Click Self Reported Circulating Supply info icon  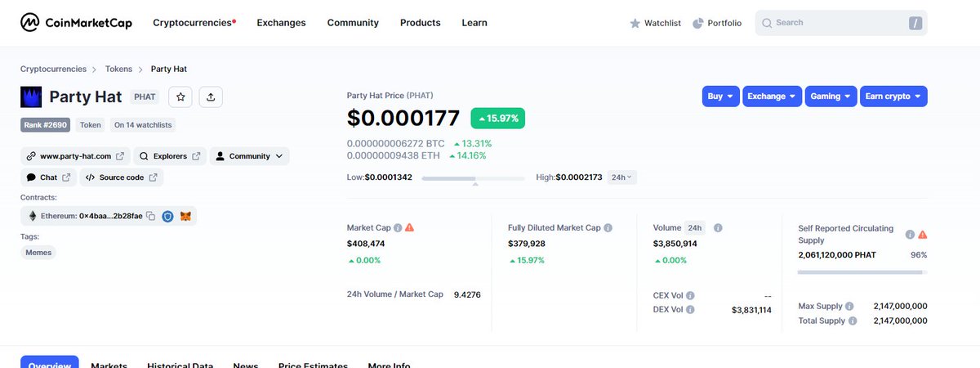click(x=910, y=235)
